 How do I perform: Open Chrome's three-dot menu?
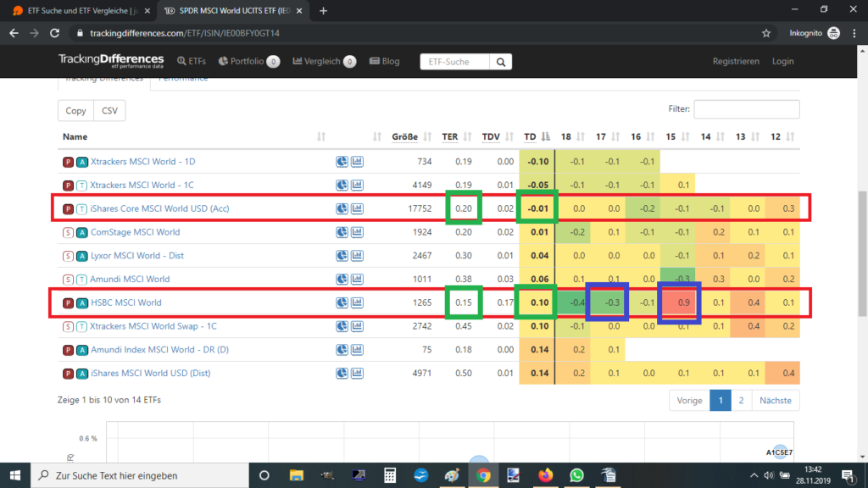point(854,33)
